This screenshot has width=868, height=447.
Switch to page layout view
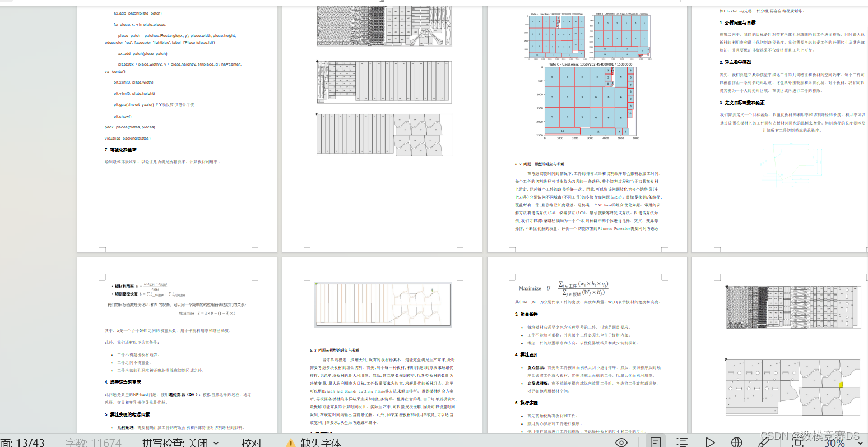pyautogui.click(x=655, y=443)
